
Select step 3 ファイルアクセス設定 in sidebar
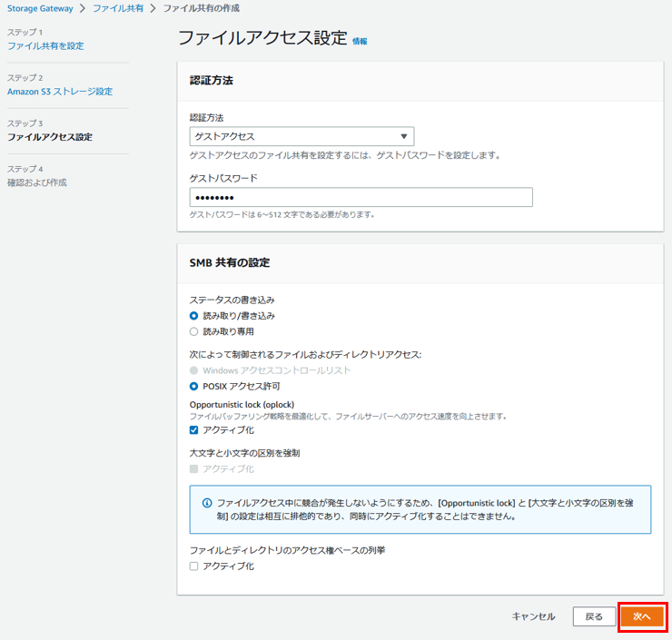pyautogui.click(x=50, y=137)
